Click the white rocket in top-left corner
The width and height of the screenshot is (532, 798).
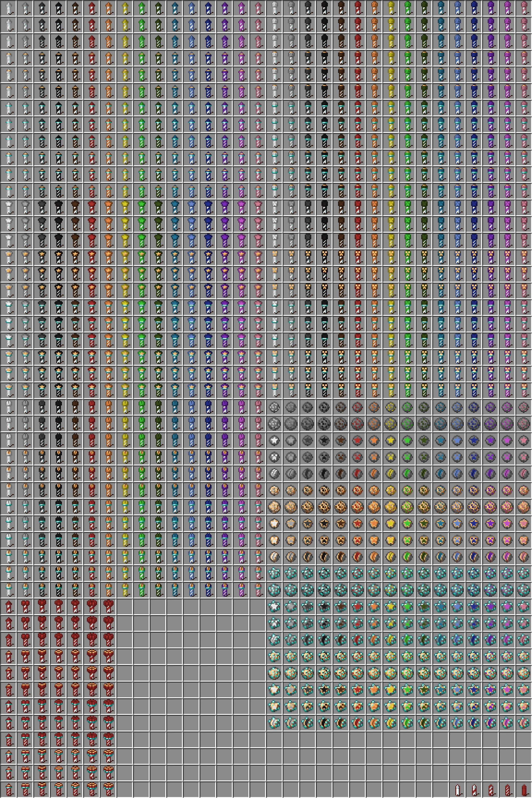(x=9, y=9)
